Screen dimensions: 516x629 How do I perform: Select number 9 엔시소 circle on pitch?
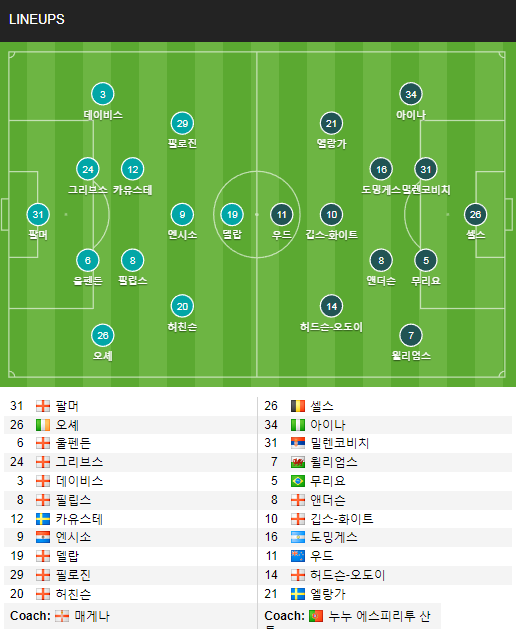point(182,215)
